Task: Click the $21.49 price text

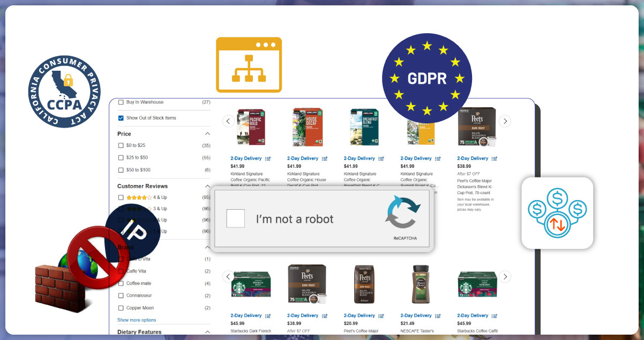Action: click(x=407, y=323)
